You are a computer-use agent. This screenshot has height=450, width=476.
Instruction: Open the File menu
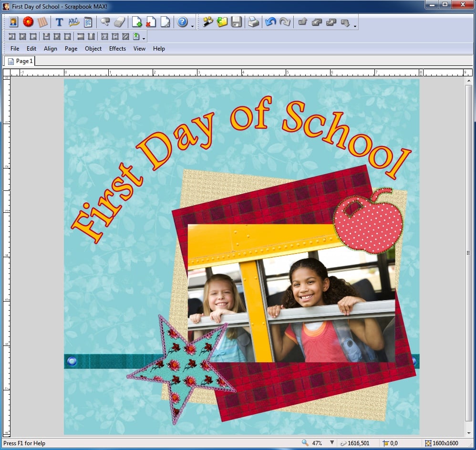[x=15, y=49]
